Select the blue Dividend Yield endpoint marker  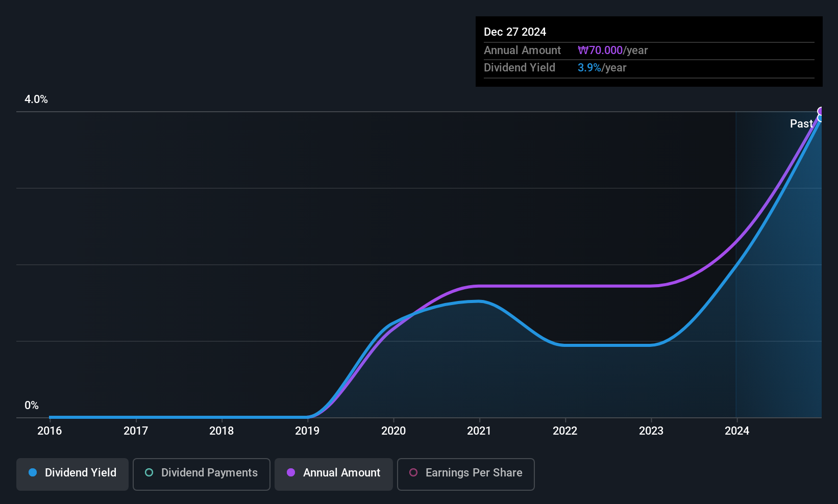pyautogui.click(x=821, y=118)
